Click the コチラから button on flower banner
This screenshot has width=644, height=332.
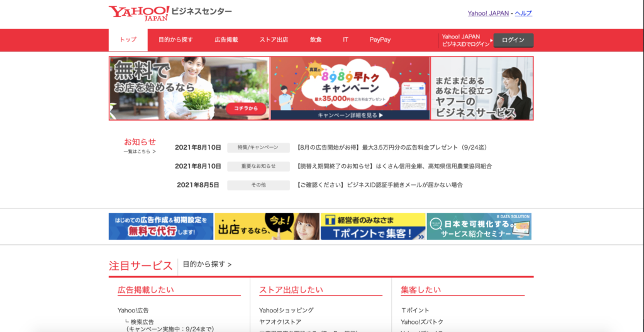tap(246, 109)
